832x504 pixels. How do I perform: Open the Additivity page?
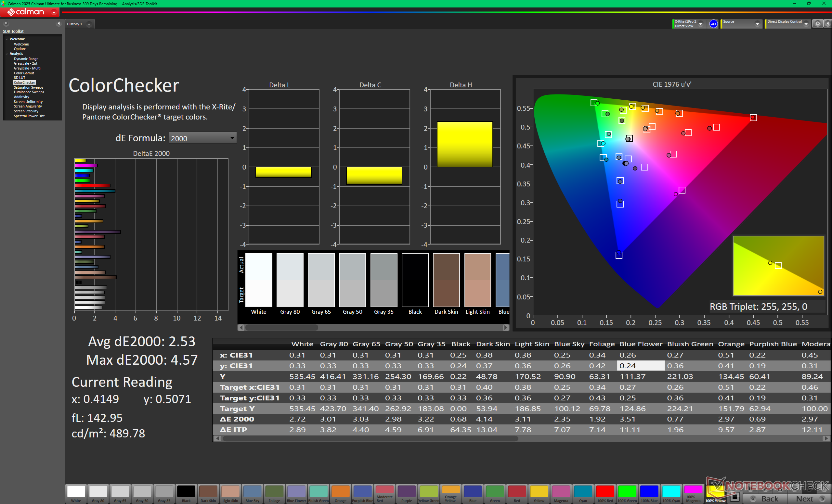21,97
